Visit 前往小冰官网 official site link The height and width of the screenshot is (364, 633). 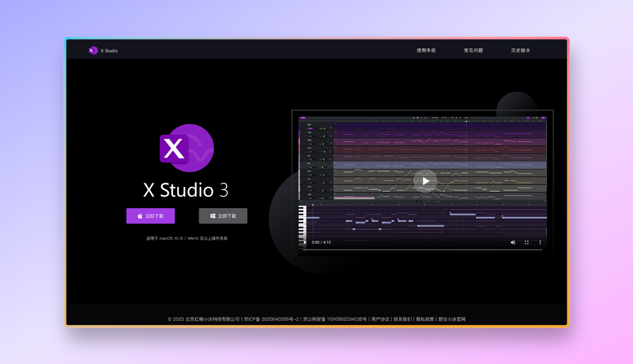coord(452,319)
